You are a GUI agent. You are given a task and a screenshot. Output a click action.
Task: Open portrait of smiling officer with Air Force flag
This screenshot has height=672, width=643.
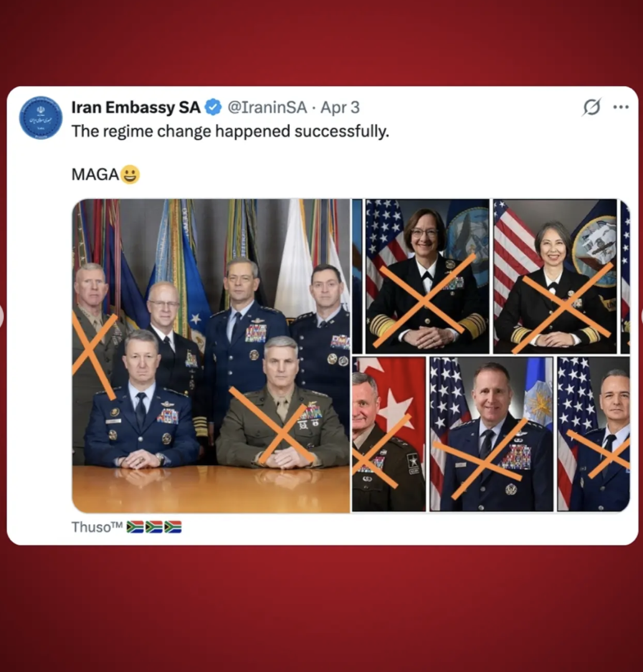pos(492,434)
